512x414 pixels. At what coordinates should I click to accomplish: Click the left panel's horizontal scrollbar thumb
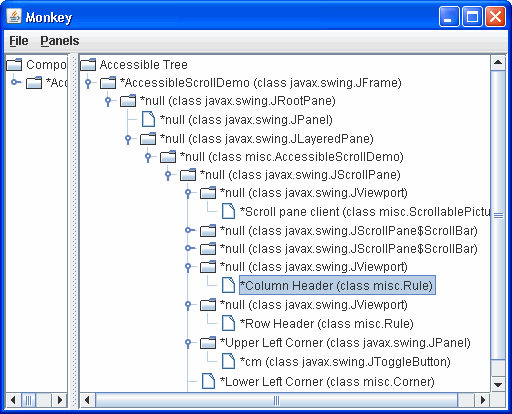coord(29,399)
